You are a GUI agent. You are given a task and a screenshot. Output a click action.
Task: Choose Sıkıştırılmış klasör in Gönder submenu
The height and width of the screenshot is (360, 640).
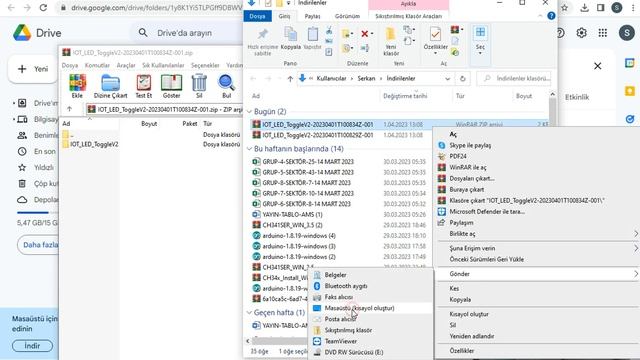pos(371,330)
